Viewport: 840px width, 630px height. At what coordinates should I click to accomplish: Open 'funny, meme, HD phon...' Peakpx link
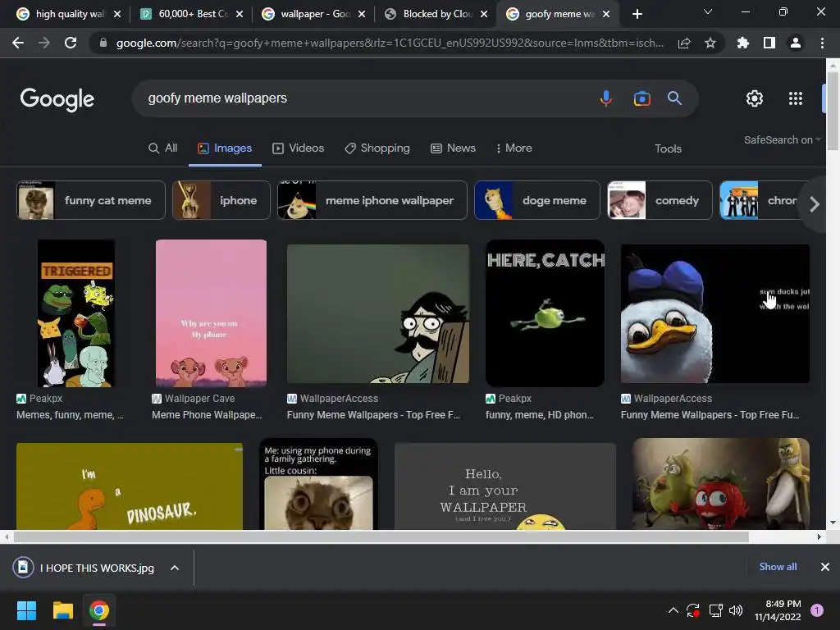coord(540,414)
